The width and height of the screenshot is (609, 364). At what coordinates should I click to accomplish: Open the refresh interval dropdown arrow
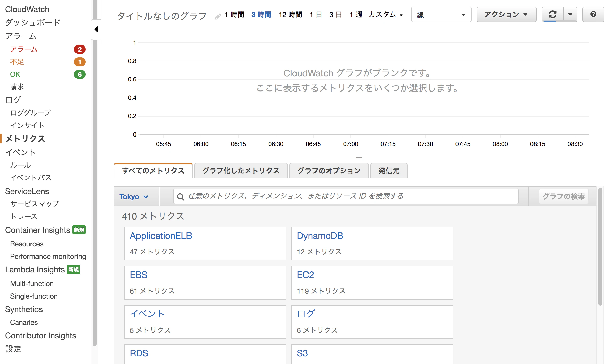pos(570,14)
